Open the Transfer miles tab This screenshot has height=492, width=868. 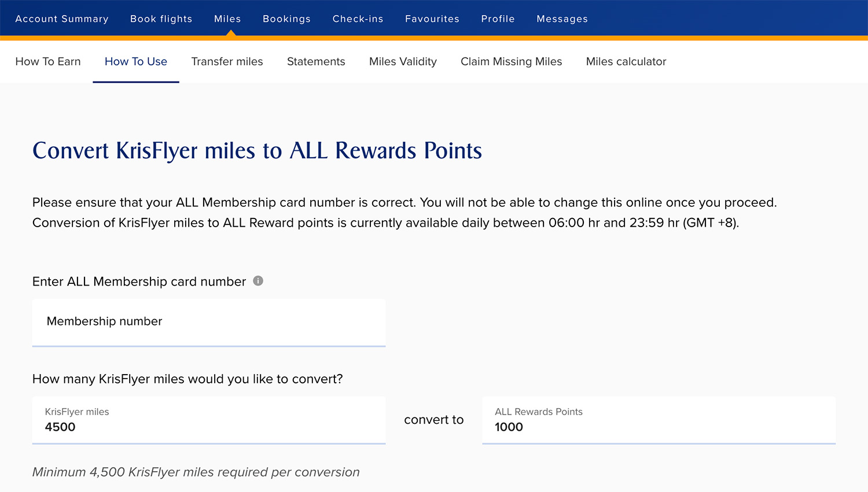pyautogui.click(x=227, y=62)
